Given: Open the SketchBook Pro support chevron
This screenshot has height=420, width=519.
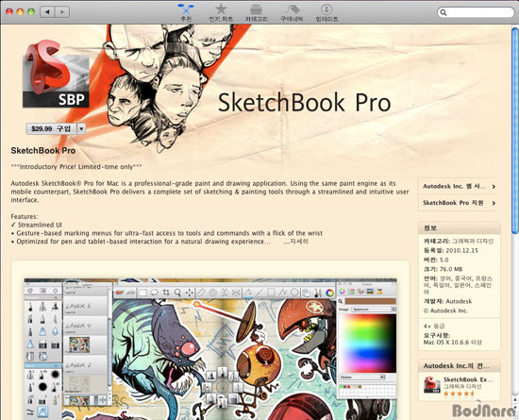Looking at the screenshot, I should 494,203.
